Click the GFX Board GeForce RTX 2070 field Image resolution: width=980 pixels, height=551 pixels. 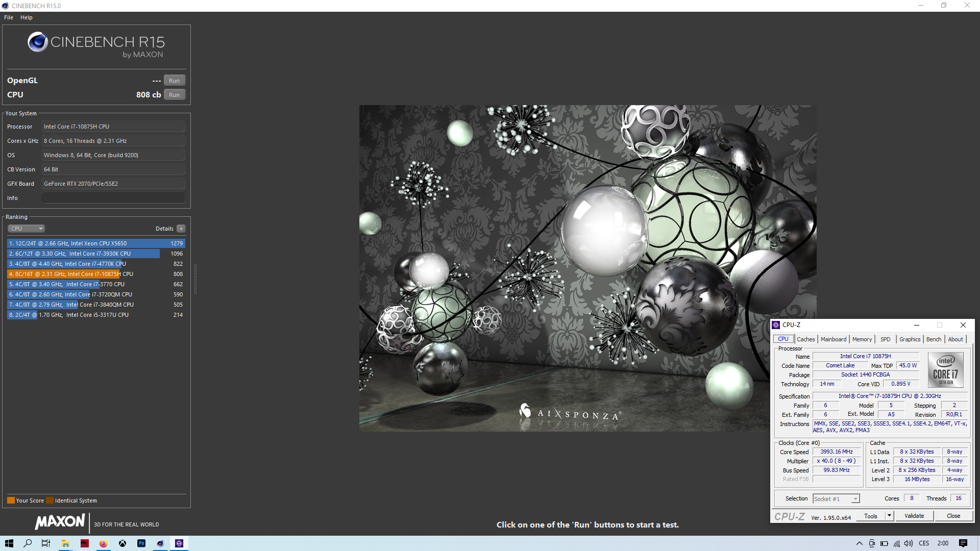tap(113, 184)
